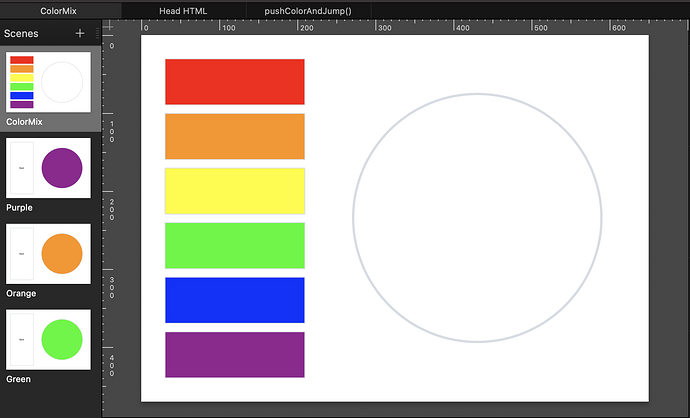Image resolution: width=690 pixels, height=418 pixels.
Task: Click the Scenes panel header label
Action: point(25,33)
